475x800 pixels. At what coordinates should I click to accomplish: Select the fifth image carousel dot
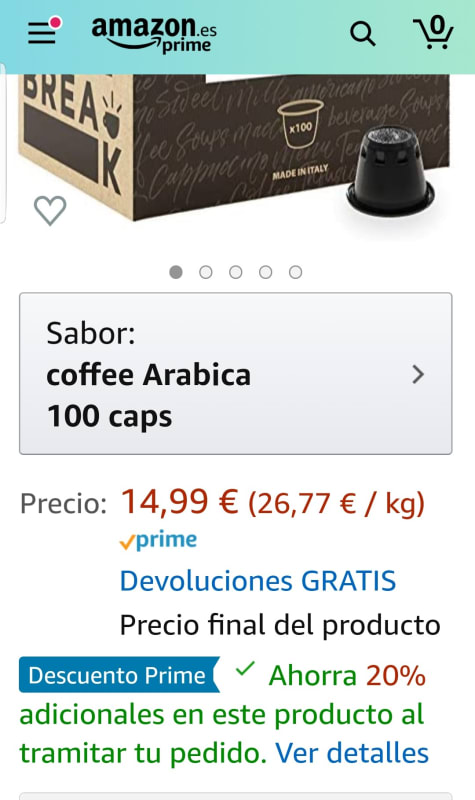(295, 272)
